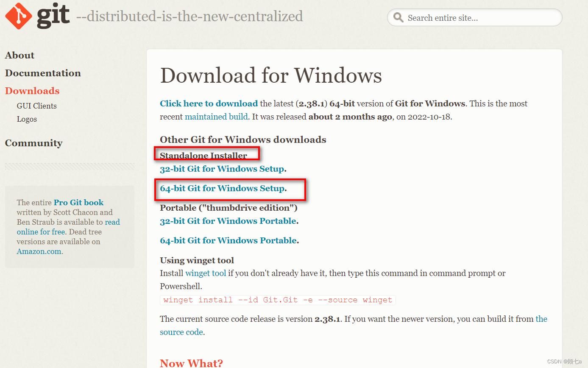Click the search magnifier icon
588x368 pixels.
398,17
